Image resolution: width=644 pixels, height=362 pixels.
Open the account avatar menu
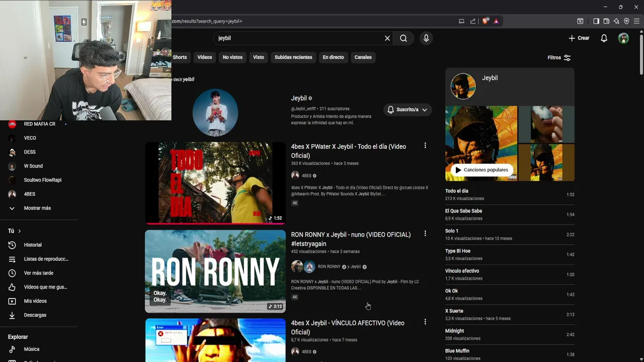coord(623,38)
